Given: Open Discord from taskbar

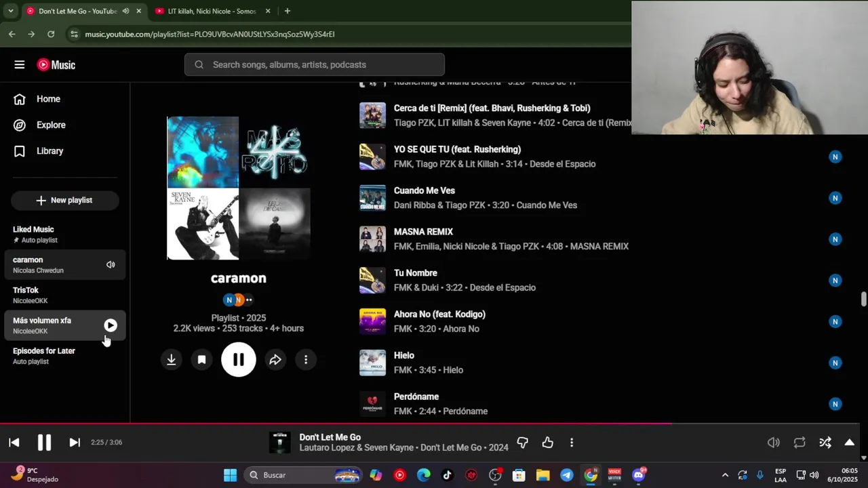Looking at the screenshot, I should coord(639,475).
